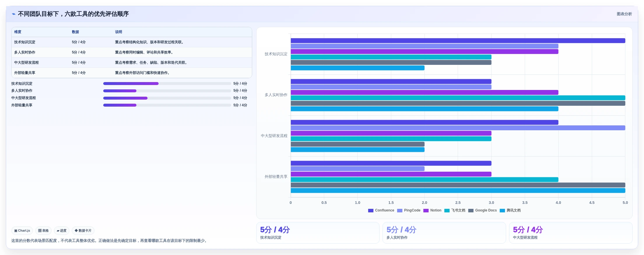Viewport: 644px width, 255px height.
Task: Select the 进度 tag chip
Action: [62, 230]
